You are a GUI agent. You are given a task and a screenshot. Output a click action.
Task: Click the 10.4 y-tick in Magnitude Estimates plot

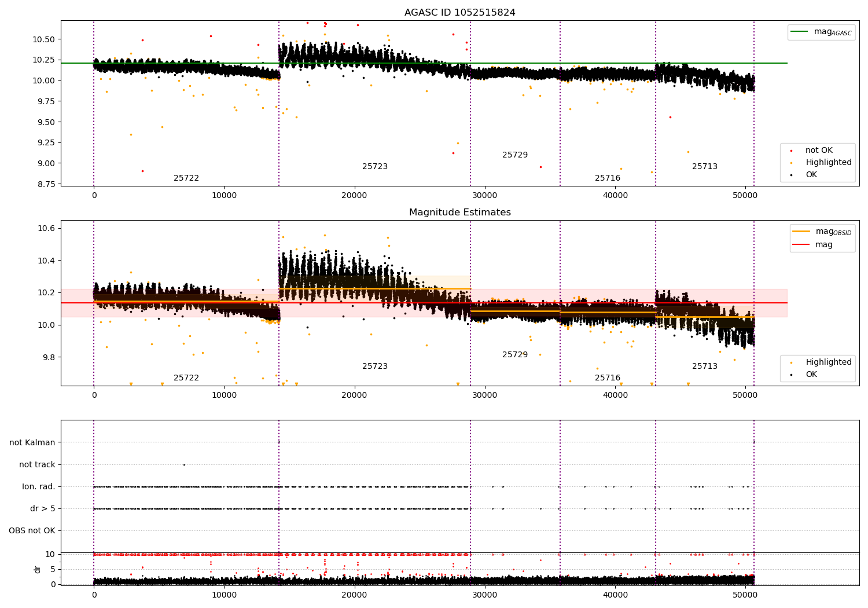[x=46, y=261]
